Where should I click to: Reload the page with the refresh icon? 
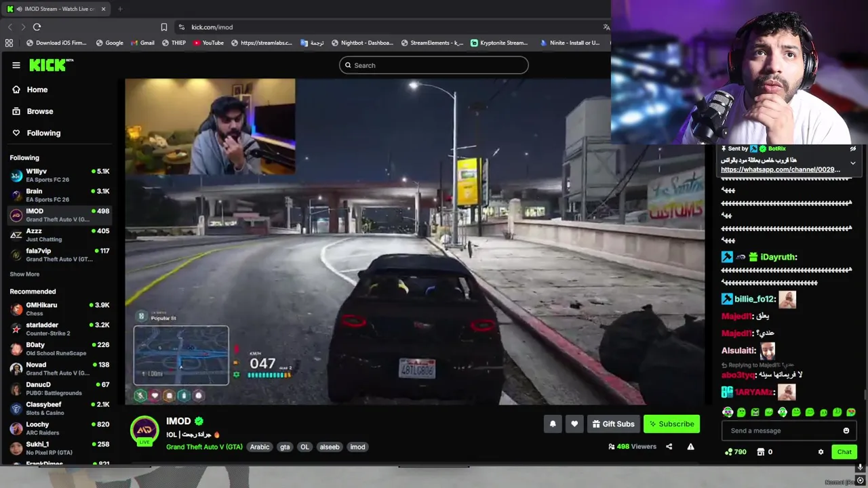click(37, 27)
